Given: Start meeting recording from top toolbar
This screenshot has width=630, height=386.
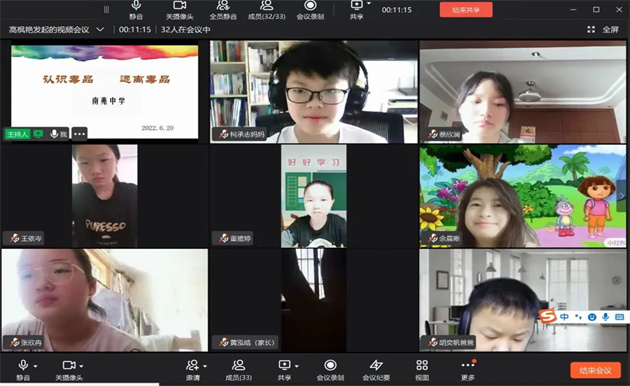Looking at the screenshot, I should (310, 10).
